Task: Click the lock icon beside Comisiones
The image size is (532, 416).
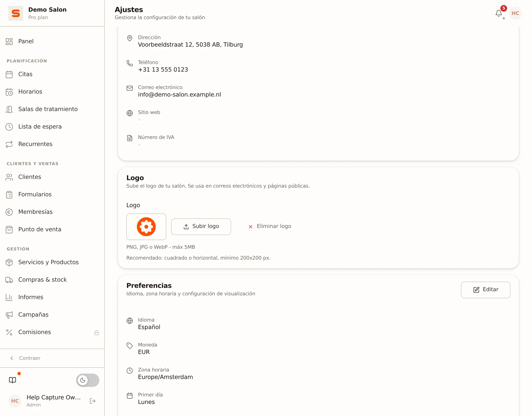Action: pyautogui.click(x=97, y=332)
